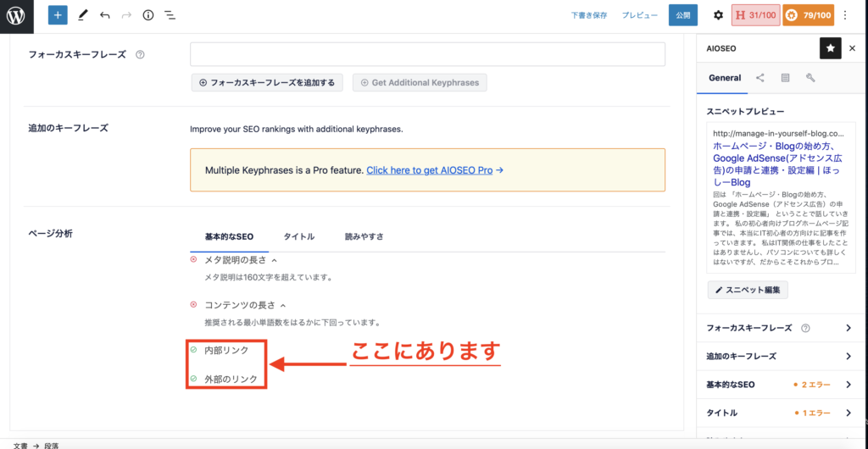
Task: Open the headline score 31/100 badge
Action: 755,15
